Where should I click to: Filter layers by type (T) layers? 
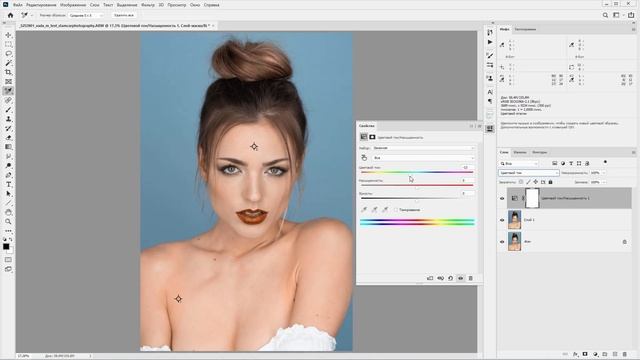571,163
